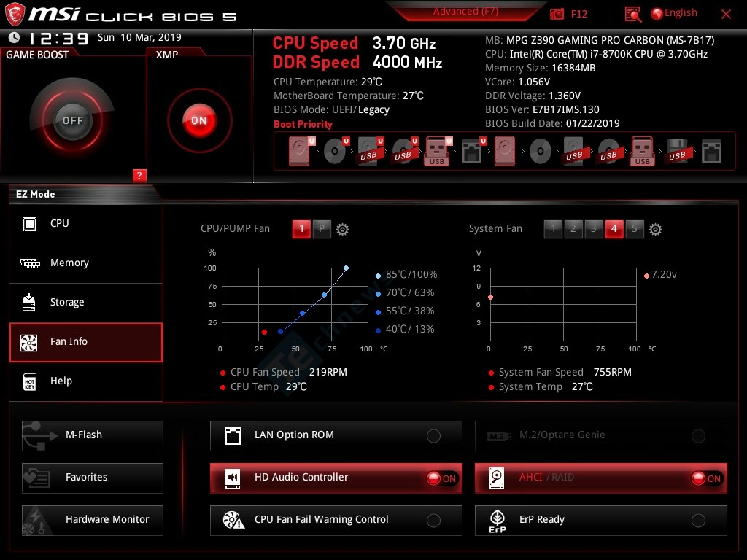Click the globe language icon
Image resolution: width=747 pixels, height=560 pixels.
pyautogui.click(x=657, y=13)
